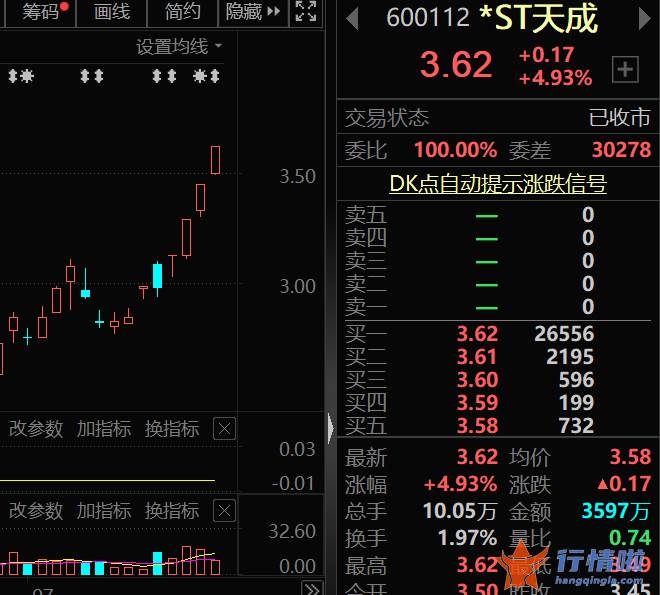Click 加指标 in lower volume panel
This screenshot has height=595, width=660.
104,511
